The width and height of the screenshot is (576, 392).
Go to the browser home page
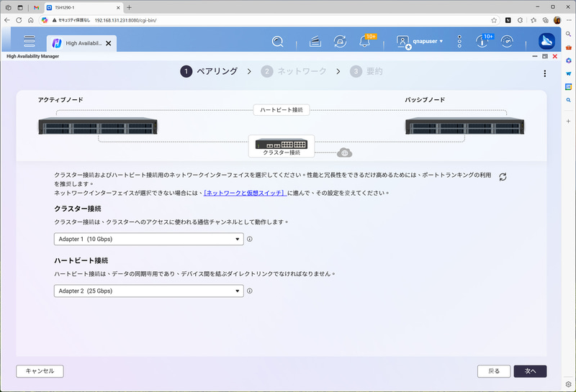click(x=31, y=20)
